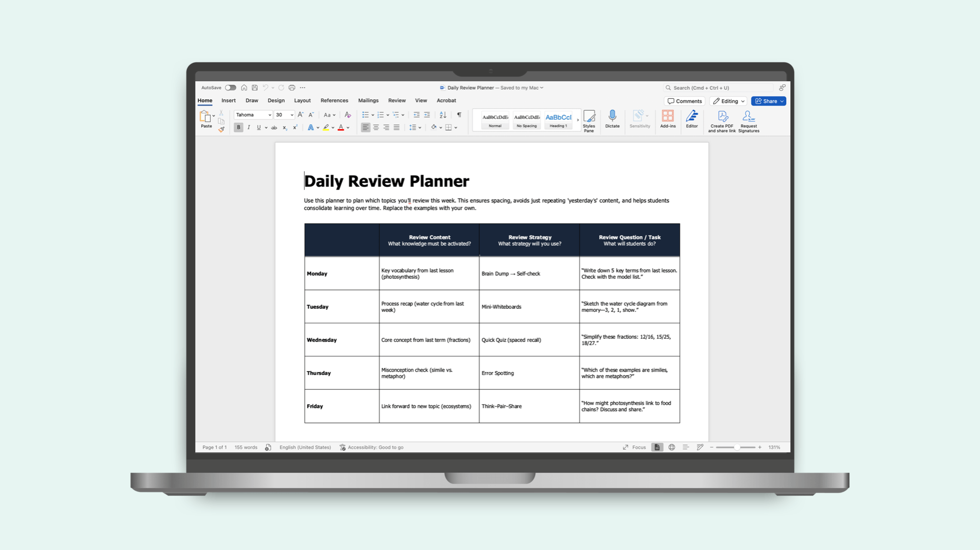Open the Comments pane

[x=685, y=101]
